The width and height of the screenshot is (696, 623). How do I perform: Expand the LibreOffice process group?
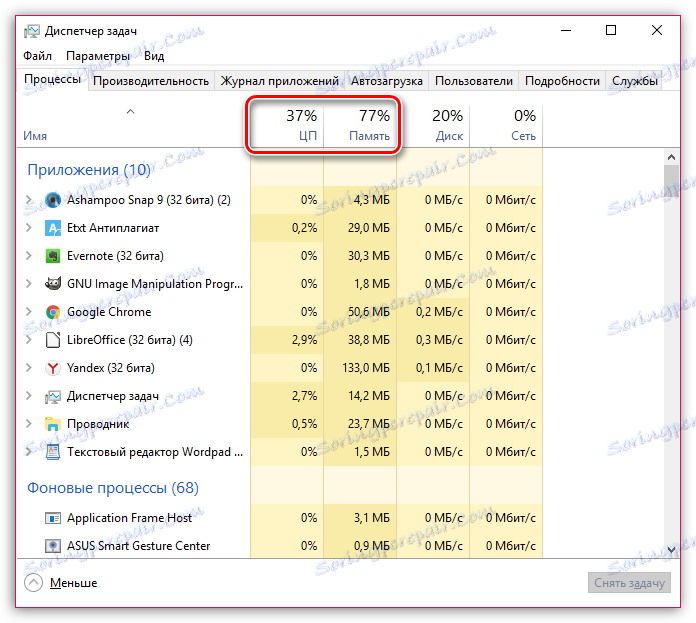pos(29,340)
